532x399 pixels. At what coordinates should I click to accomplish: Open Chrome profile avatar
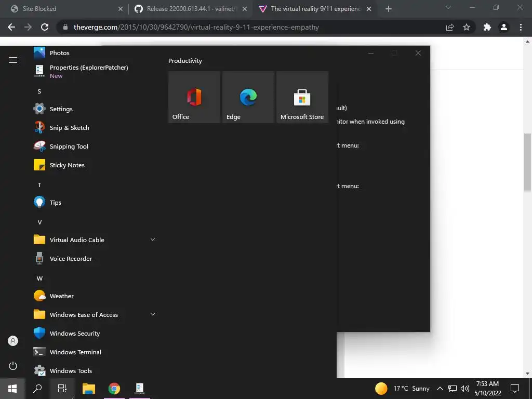pyautogui.click(x=504, y=27)
